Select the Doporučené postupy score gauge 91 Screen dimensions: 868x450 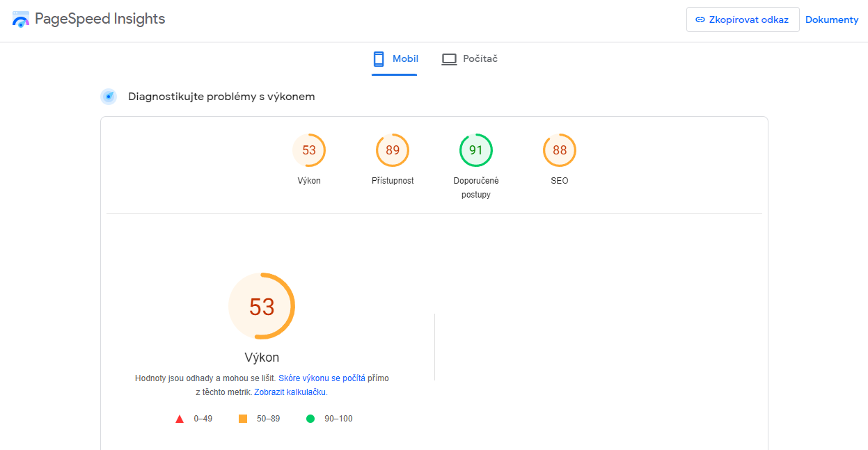(476, 150)
